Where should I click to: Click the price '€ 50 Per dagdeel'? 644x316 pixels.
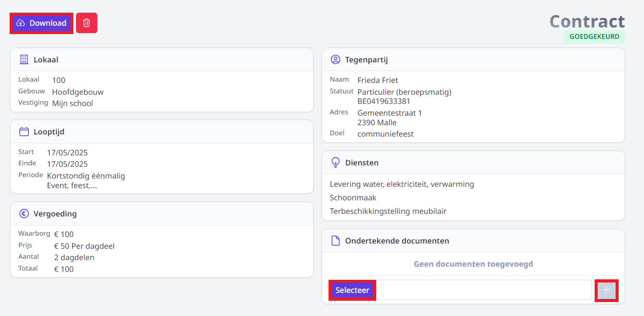(84, 246)
